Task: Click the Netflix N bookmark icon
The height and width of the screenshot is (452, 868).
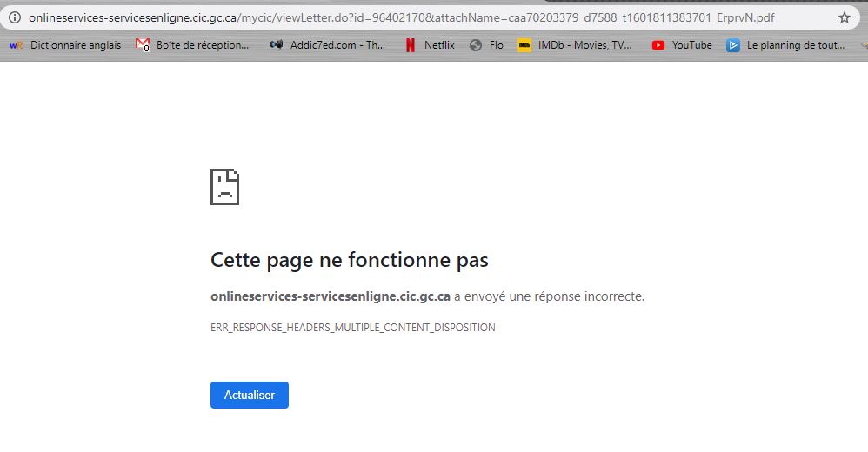Action: click(x=411, y=45)
